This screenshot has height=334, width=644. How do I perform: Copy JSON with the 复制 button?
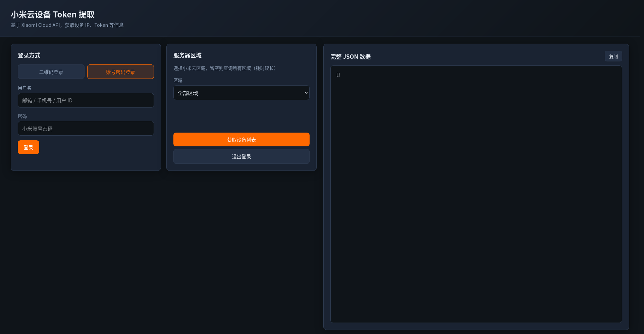pyautogui.click(x=613, y=56)
